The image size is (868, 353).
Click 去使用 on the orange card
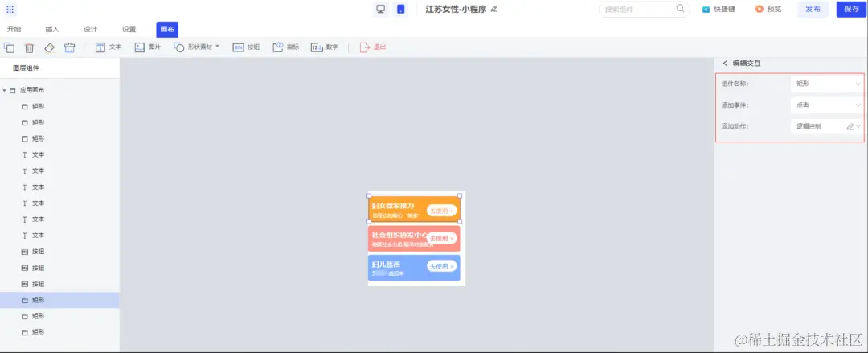(442, 211)
